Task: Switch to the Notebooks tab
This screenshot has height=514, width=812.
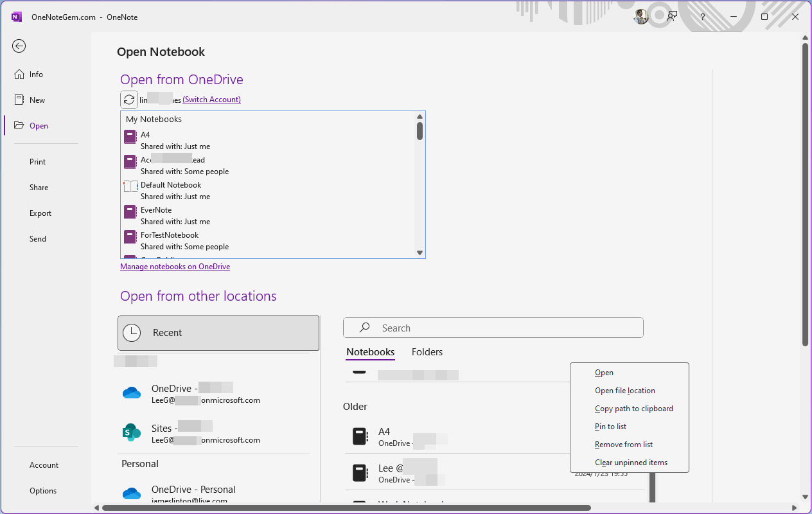Action: (370, 352)
